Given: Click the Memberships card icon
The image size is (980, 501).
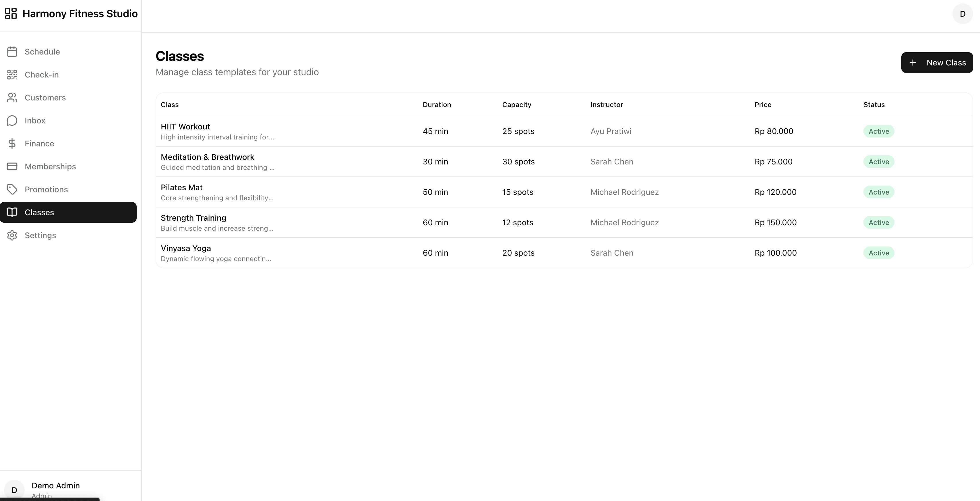Looking at the screenshot, I should point(12,167).
